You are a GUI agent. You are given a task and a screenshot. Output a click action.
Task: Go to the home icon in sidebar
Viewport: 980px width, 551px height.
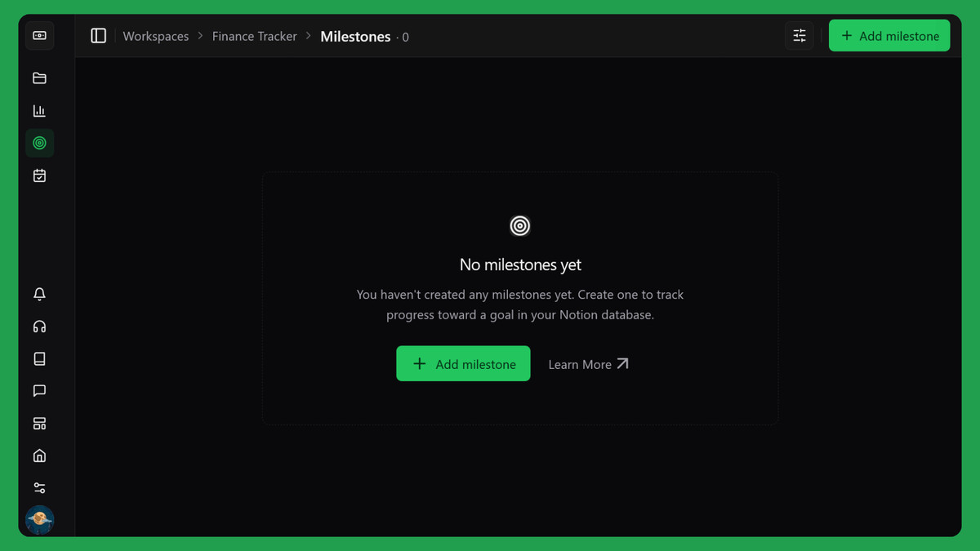(x=39, y=455)
